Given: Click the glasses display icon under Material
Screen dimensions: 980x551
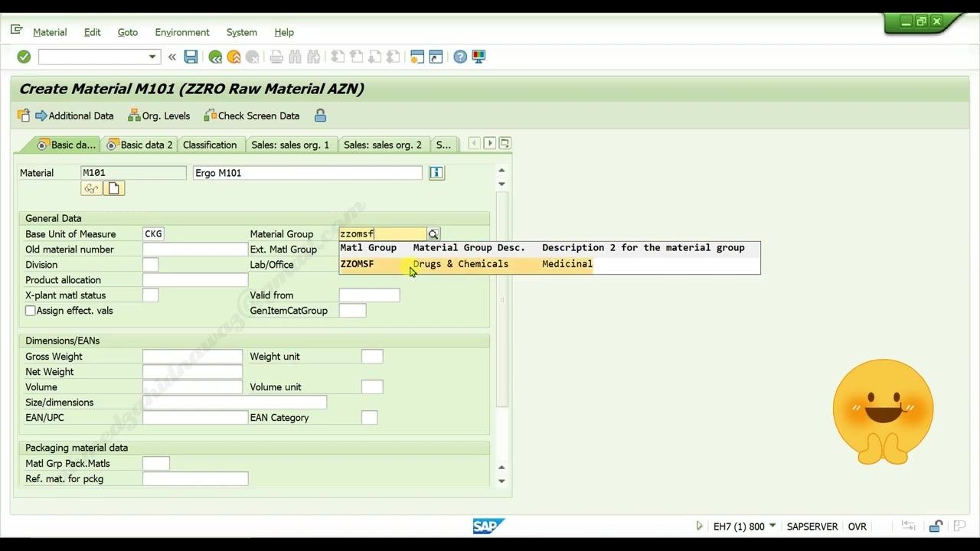Looking at the screenshot, I should 92,188.
